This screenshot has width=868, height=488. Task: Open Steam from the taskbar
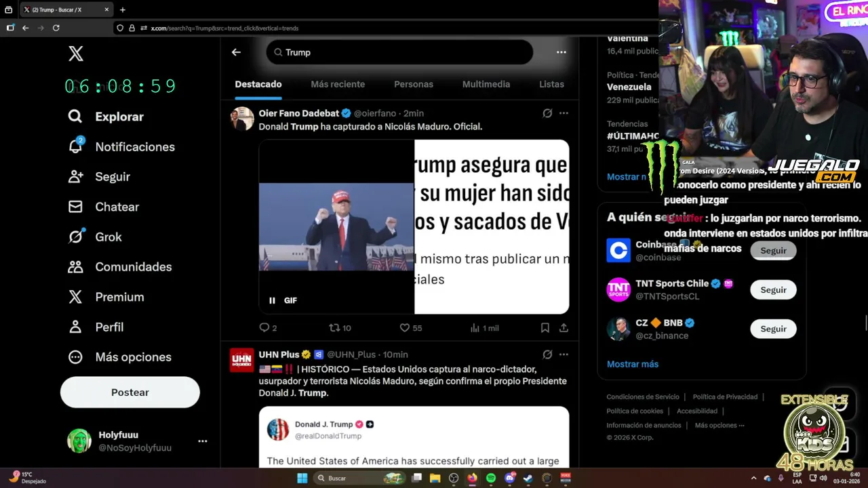[x=528, y=478]
